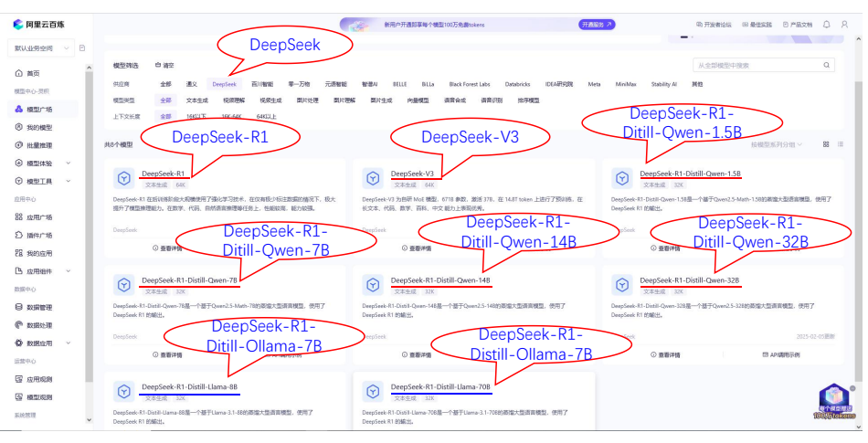Expand 应用组件 in the sidebar
This screenshot has height=443, width=868.
[43, 271]
